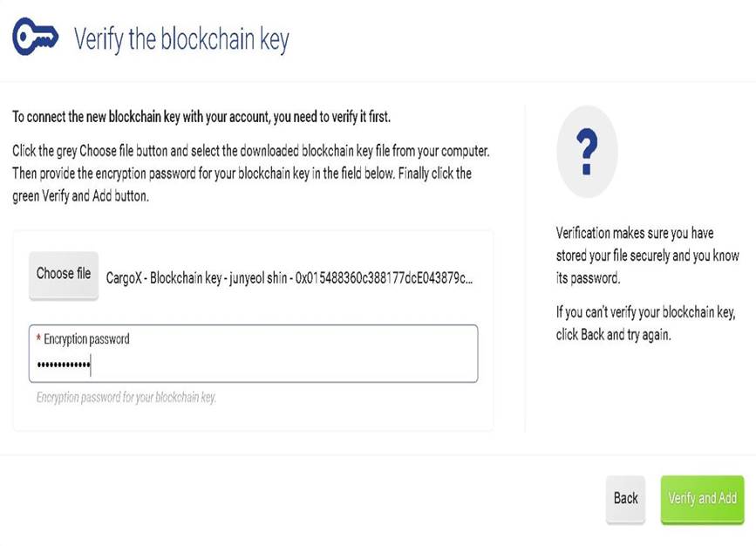Screen dimensions: 756x546
Task: Click hint text below the password field
Action: 126,398
